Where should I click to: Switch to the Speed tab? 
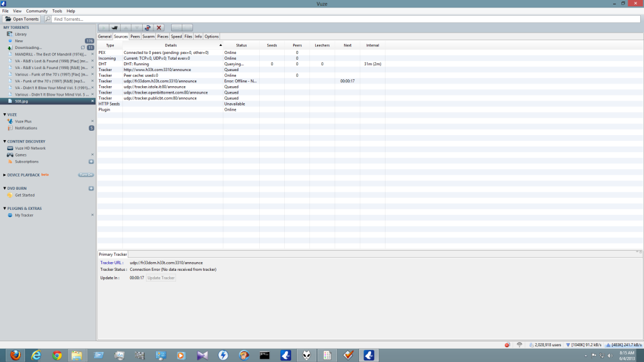(176, 36)
